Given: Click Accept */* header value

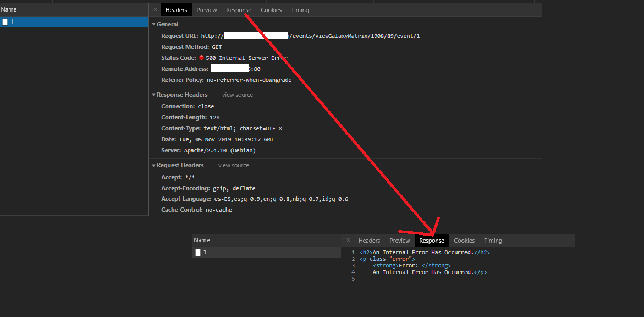Looking at the screenshot, I should (x=190, y=178).
